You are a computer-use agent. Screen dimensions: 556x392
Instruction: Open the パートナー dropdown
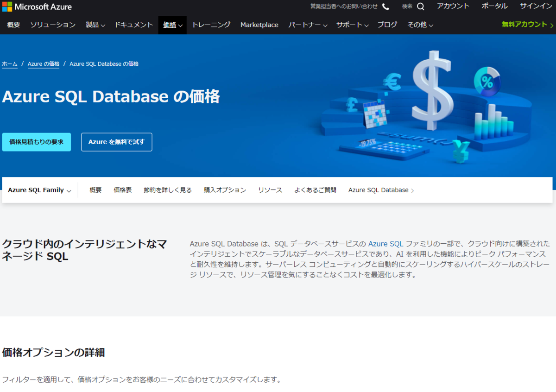pyautogui.click(x=307, y=25)
